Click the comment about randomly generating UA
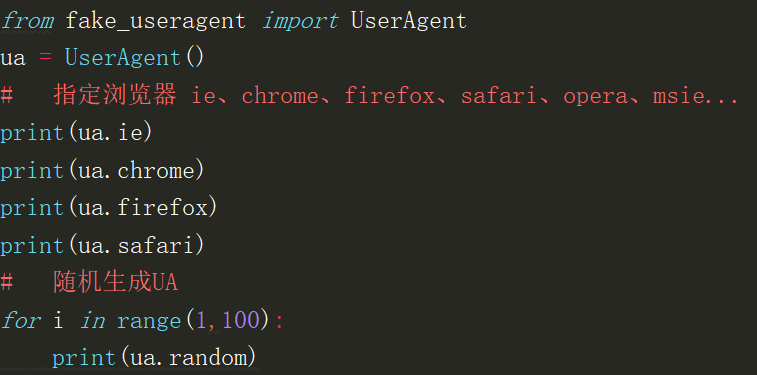Viewport: 757px width, 375px height. [89, 283]
